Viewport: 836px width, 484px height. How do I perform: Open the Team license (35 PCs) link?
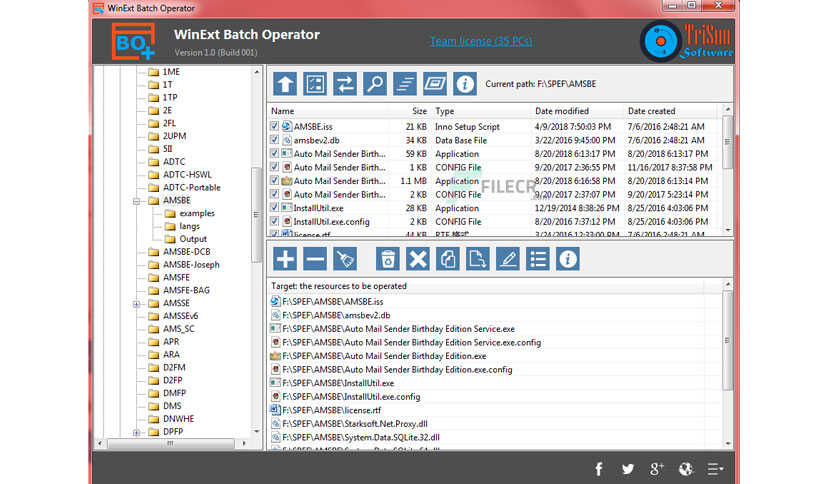pos(481,41)
